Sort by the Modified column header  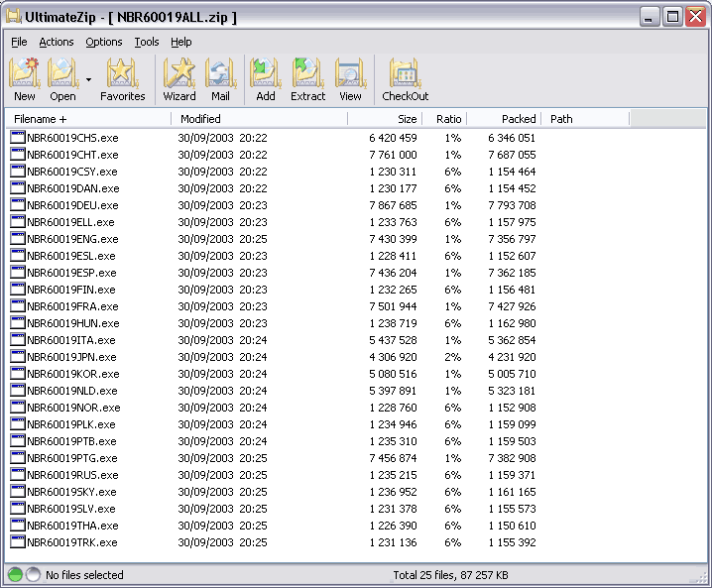coord(259,119)
